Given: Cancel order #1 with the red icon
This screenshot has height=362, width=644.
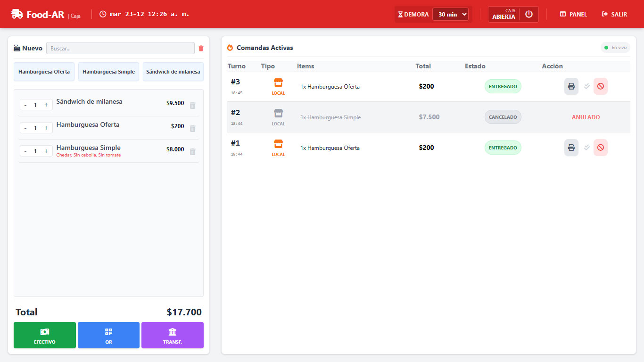Looking at the screenshot, I should [600, 148].
